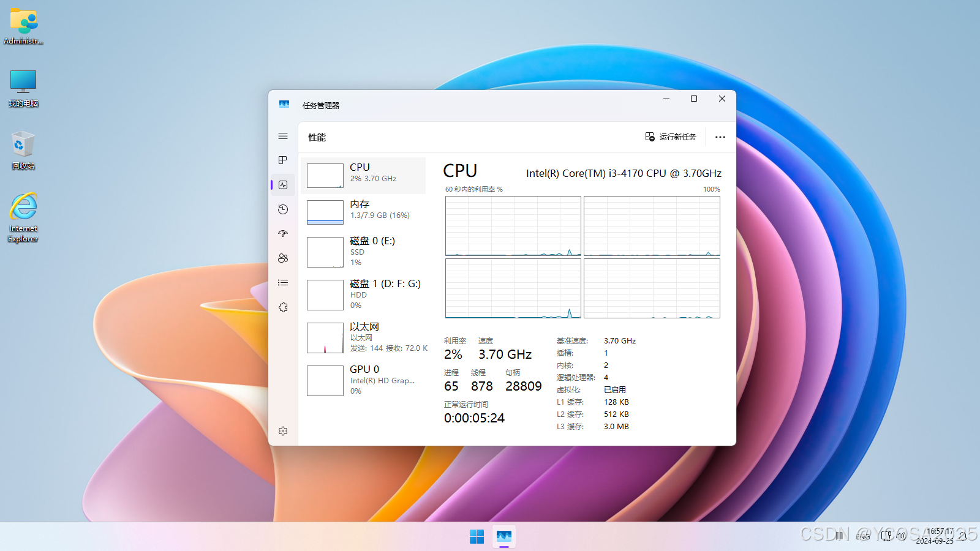This screenshot has width=980, height=551.
Task: Select 回收站 recycle bin icon
Action: pos(23,151)
